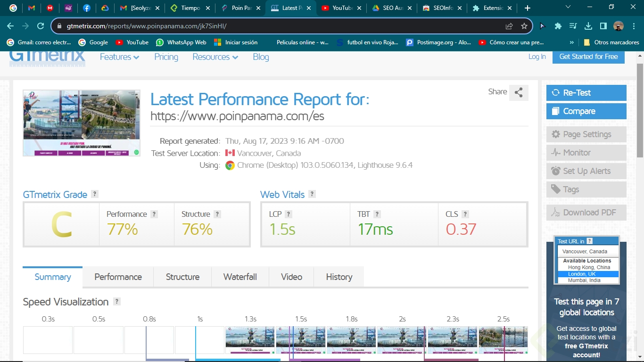Viewport: 644px width, 362px height.
Task: Click the Tags button
Action: pos(586,189)
